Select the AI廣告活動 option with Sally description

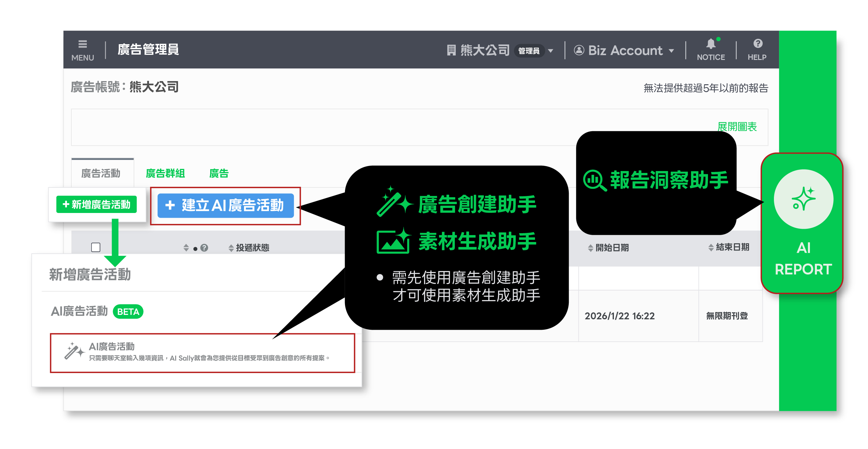(x=202, y=353)
